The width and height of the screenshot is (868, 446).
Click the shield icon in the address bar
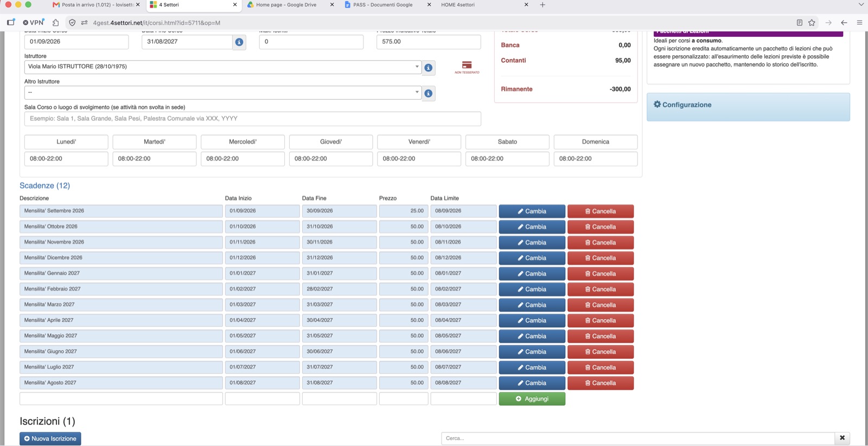[72, 22]
